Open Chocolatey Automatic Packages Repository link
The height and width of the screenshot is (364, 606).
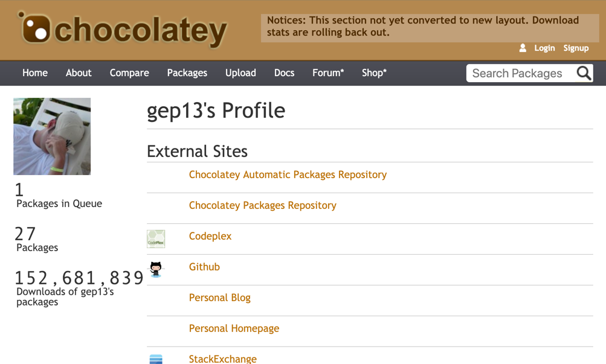coord(288,174)
